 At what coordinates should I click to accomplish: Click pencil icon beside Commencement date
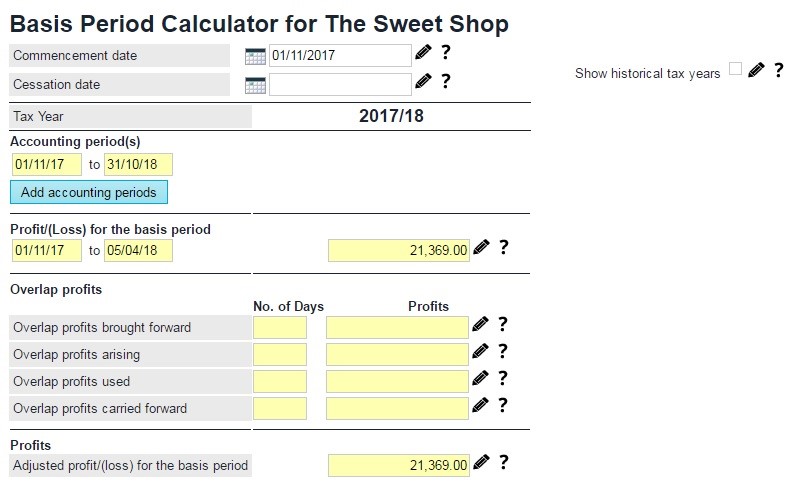[423, 53]
